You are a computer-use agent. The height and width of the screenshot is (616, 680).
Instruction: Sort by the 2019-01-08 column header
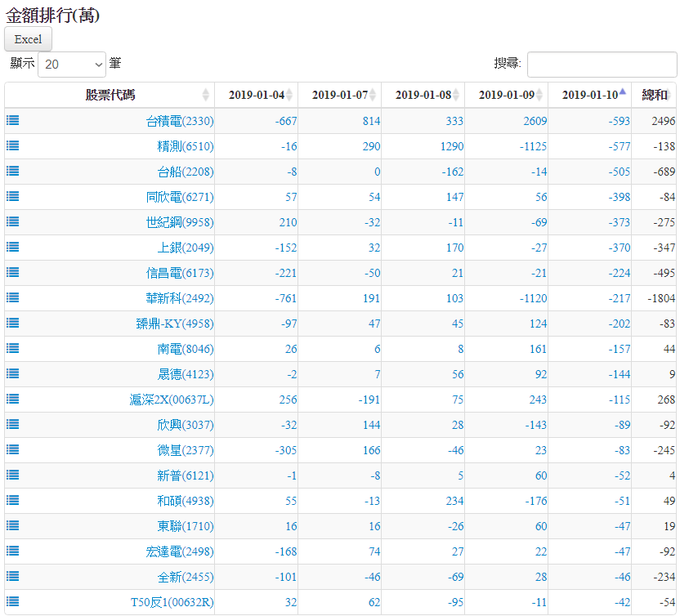423,95
